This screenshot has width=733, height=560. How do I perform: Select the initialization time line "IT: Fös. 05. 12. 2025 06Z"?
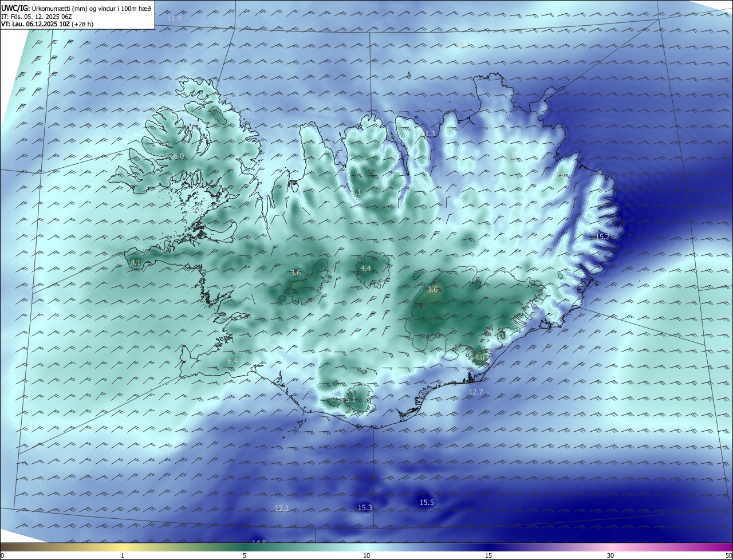[x=36, y=17]
